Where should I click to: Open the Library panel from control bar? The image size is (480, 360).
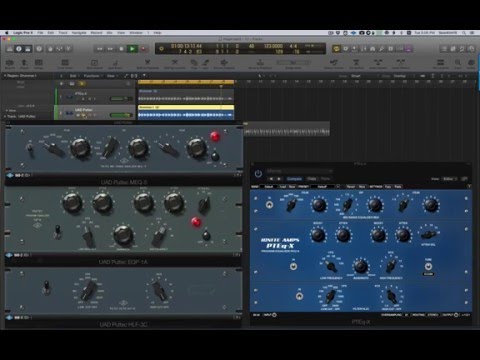click(10, 49)
